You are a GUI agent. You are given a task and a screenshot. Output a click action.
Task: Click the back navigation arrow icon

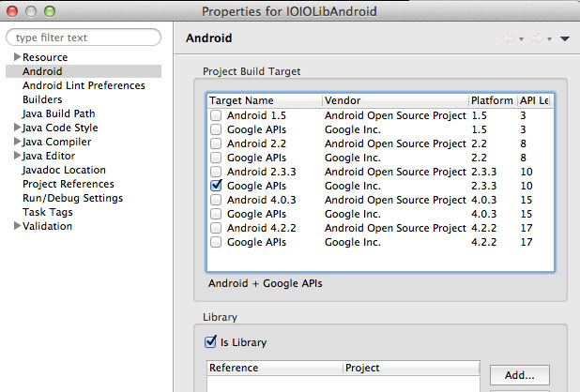coord(509,38)
